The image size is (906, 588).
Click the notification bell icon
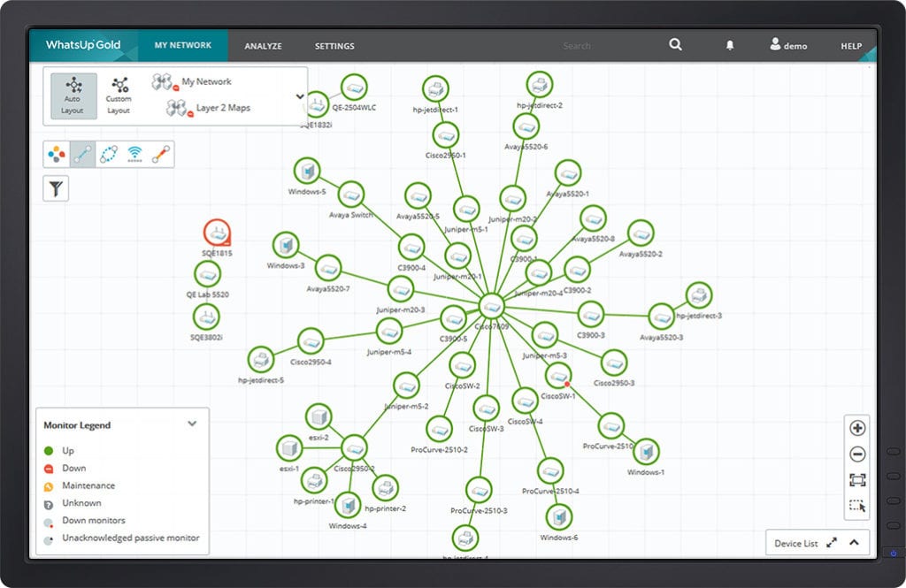pos(730,45)
